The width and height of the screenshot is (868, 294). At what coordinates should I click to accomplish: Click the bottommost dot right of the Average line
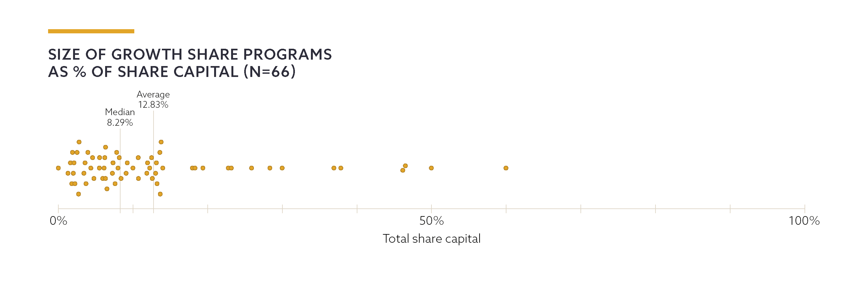160,194
